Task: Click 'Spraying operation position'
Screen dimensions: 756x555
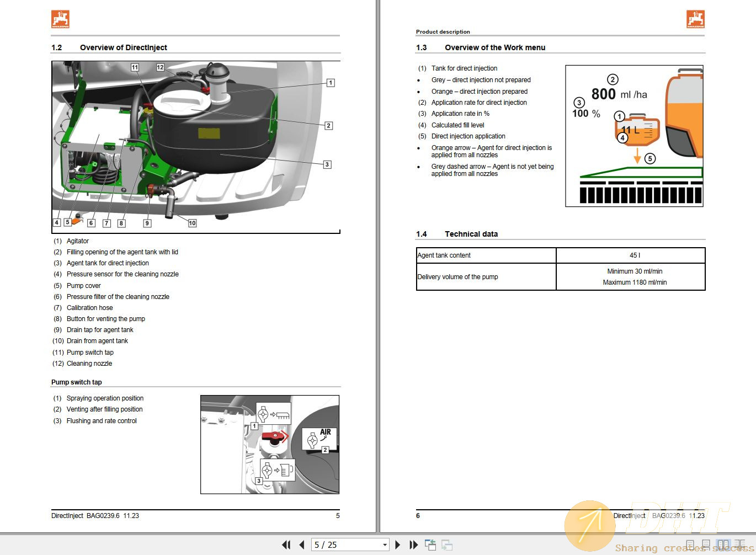Action: coord(105,398)
